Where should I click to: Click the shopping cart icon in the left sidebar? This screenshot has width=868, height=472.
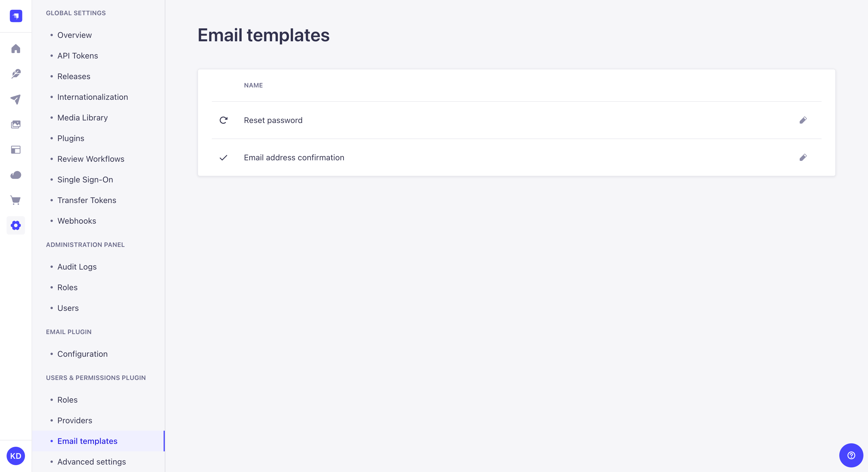pyautogui.click(x=16, y=200)
